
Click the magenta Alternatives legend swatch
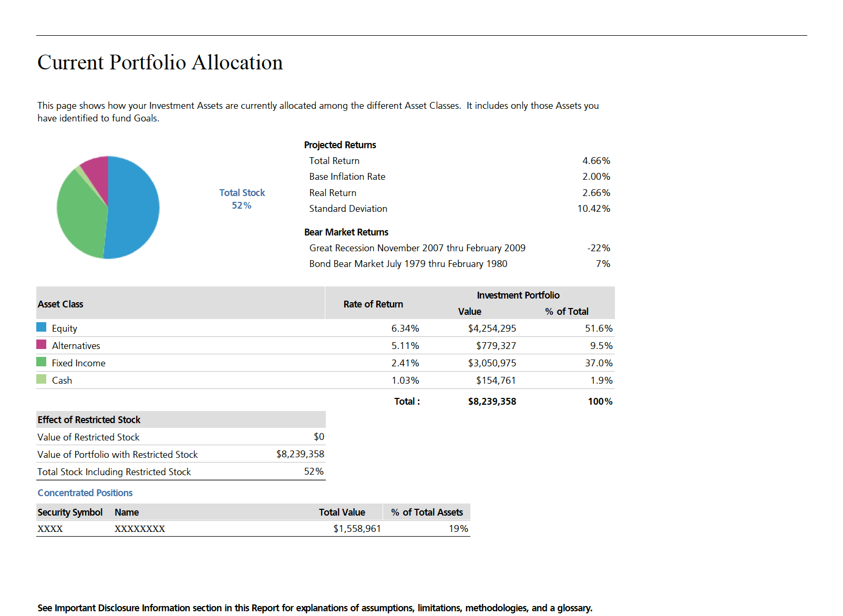tap(41, 345)
